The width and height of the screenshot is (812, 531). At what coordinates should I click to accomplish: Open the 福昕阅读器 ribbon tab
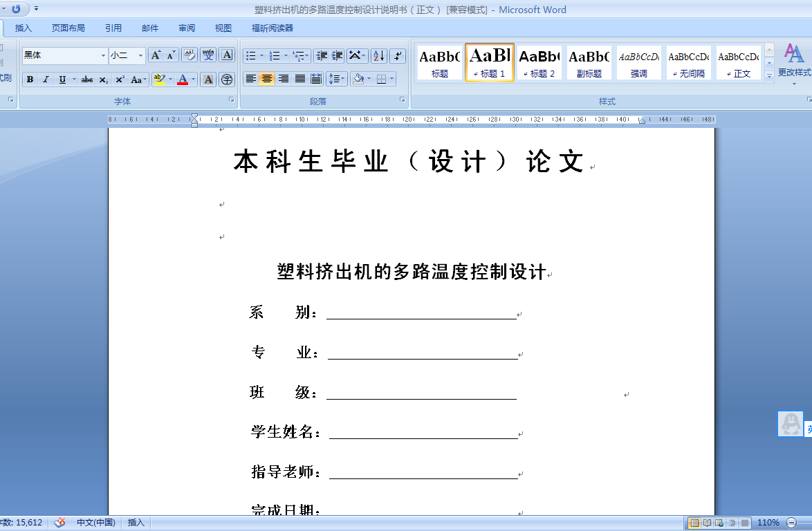click(x=273, y=28)
